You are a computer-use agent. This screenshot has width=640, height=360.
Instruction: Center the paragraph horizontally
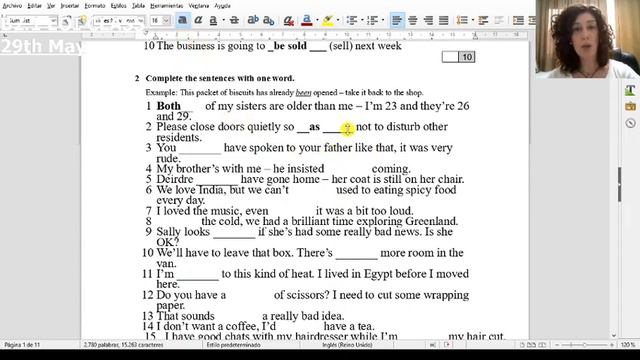pyautogui.click(x=412, y=20)
